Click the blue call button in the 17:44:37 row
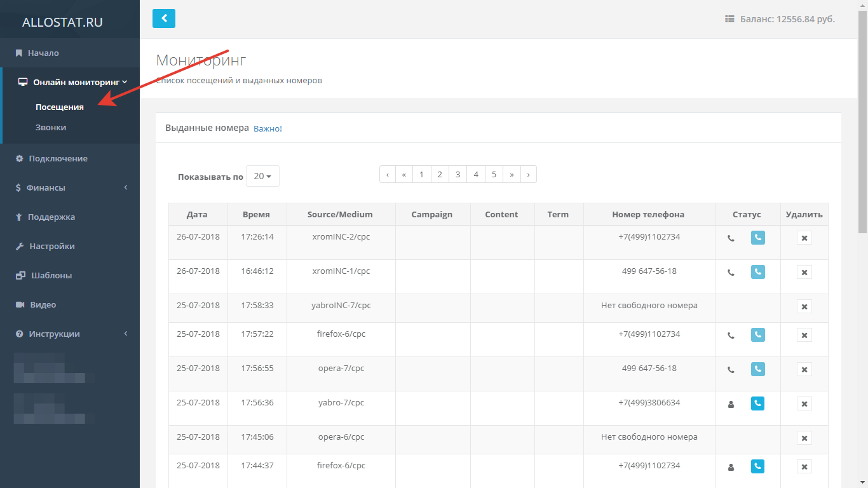Screen dimensions: 868x488 click(x=757, y=466)
